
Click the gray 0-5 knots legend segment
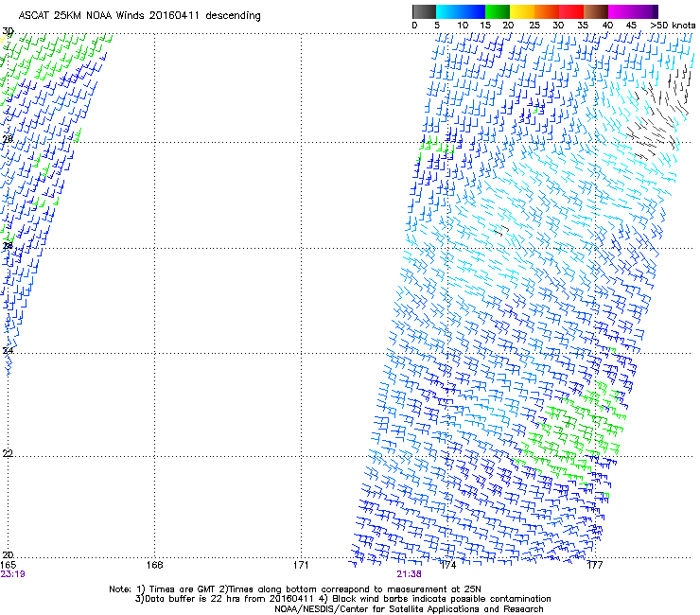pos(424,11)
